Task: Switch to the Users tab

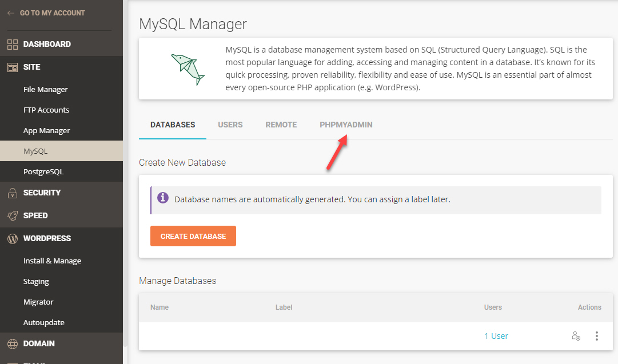Action: coord(230,125)
